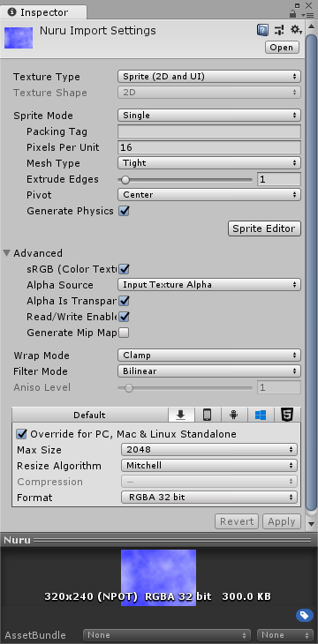Image resolution: width=318 pixels, height=644 pixels.
Task: Click the "Nuru Import Settings" title
Action: coord(97,31)
